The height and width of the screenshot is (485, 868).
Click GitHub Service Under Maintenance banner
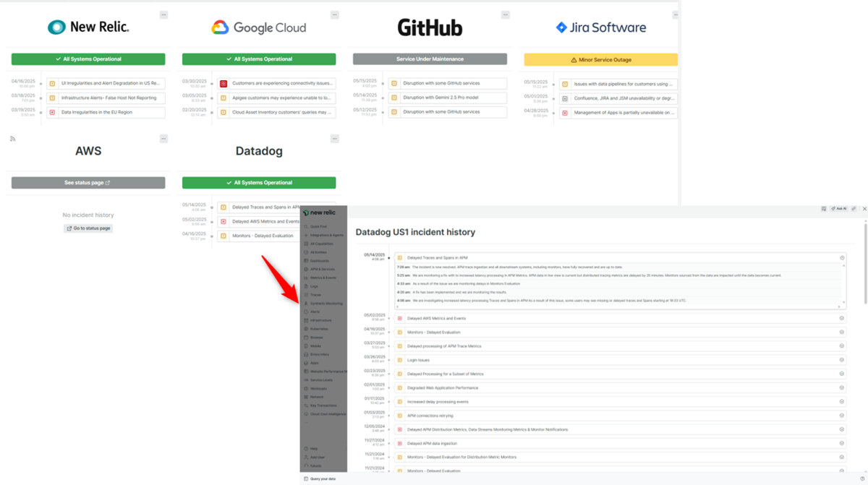click(x=430, y=59)
